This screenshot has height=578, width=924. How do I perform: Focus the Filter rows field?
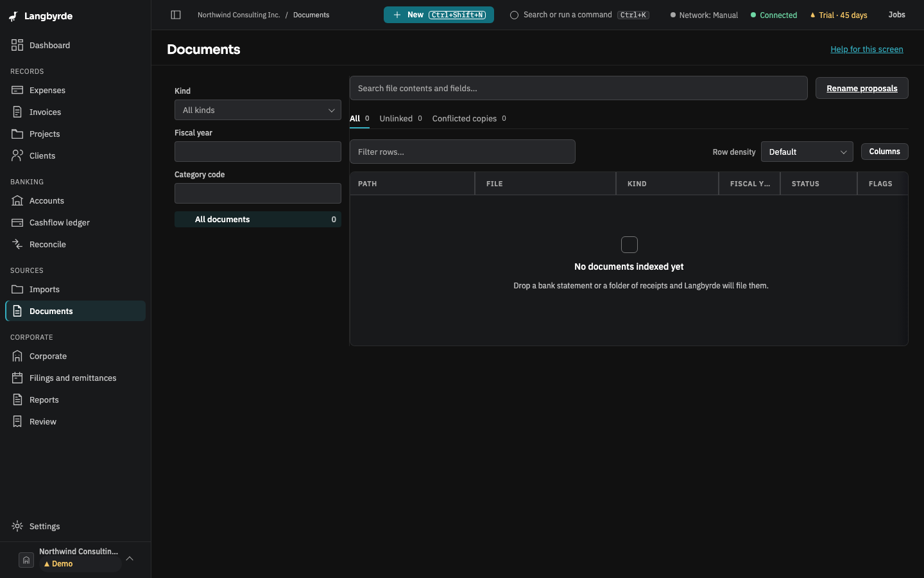(463, 152)
